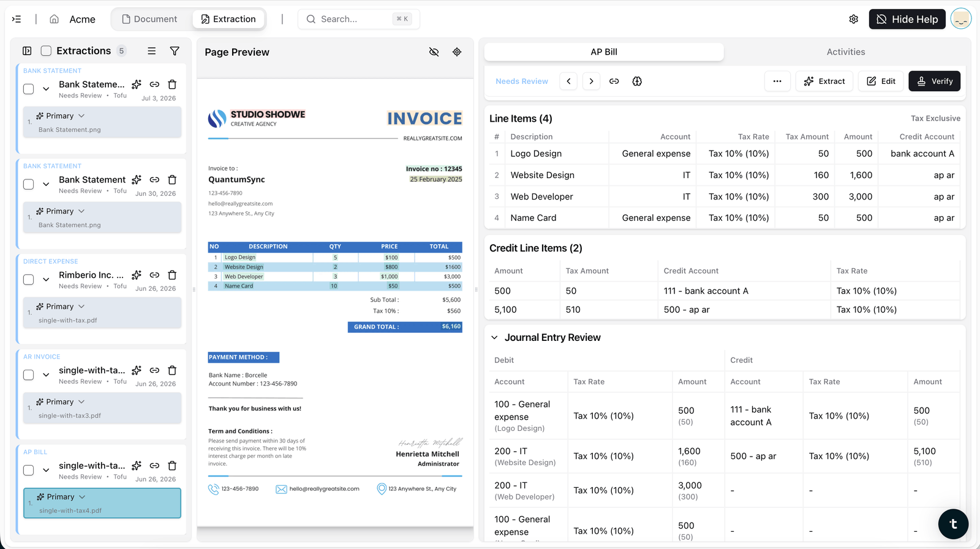Delete the Jul 3 Bank Statement with trash icon
The image size is (980, 549).
tap(172, 84)
